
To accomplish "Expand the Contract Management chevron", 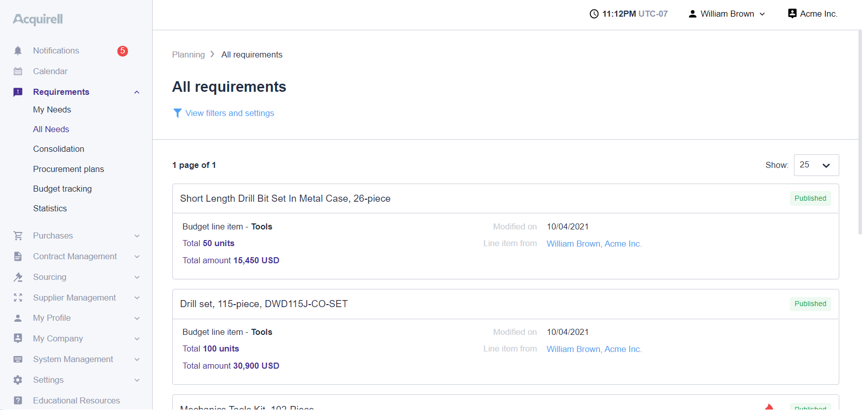I will point(137,256).
